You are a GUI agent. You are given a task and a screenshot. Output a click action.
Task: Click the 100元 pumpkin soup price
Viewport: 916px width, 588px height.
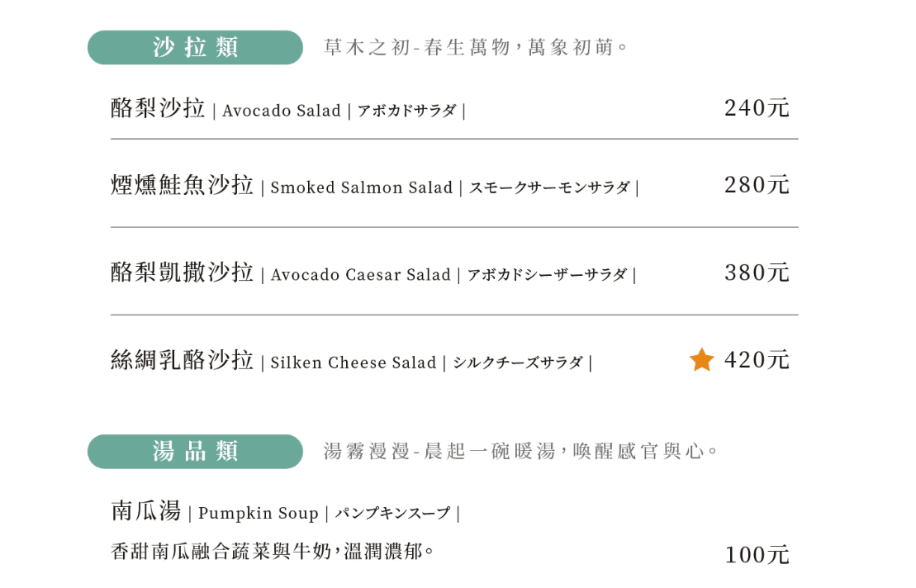(x=757, y=555)
